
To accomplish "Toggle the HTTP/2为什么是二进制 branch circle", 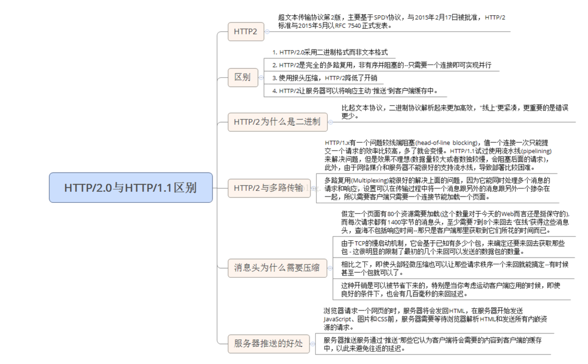I will (x=331, y=121).
